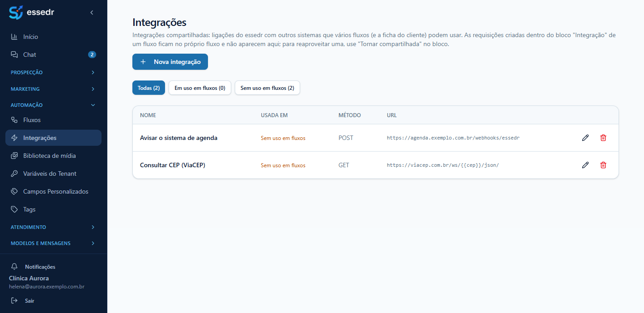The height and width of the screenshot is (313, 644).
Task: Click the Variáveis do Tenant key icon
Action: point(14,173)
